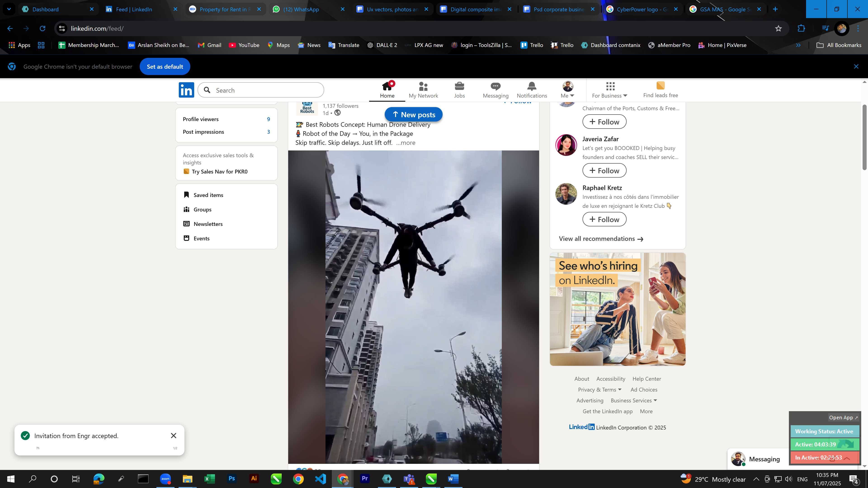Open tab search dropdown arrow
Image resolution: width=868 pixels, height=488 pixels.
9,9
